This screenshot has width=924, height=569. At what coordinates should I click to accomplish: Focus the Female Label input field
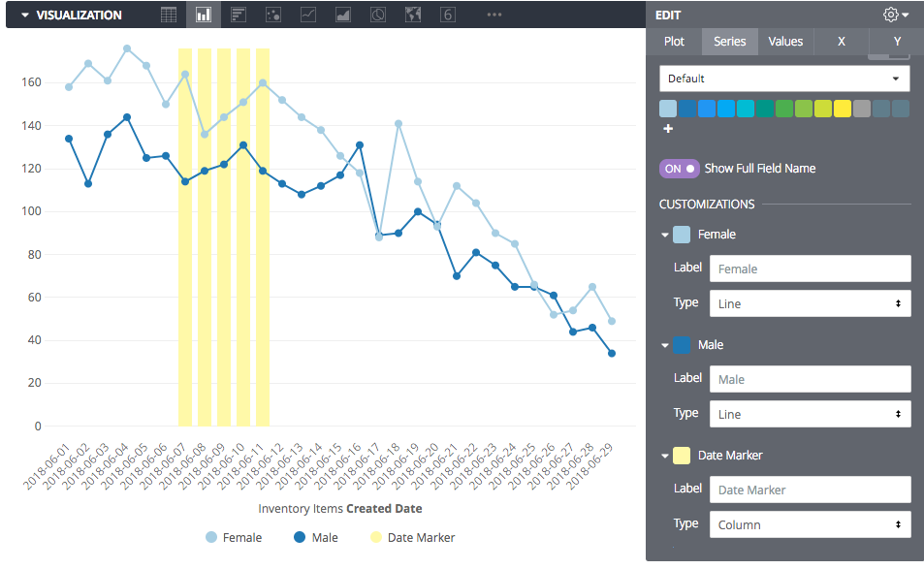tap(811, 269)
